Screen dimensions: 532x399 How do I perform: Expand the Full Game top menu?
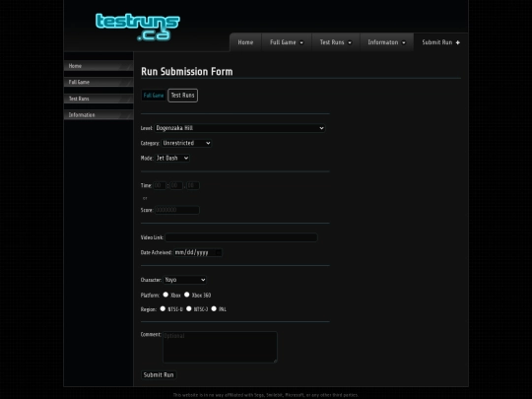tap(287, 42)
